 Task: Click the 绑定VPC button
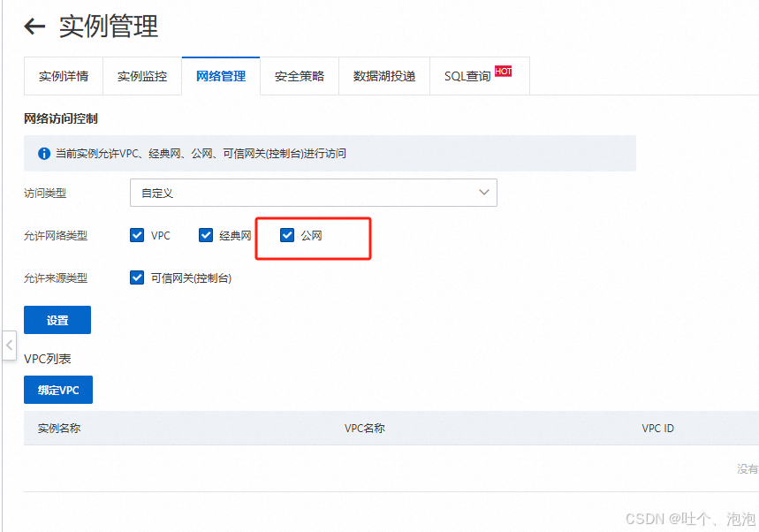(x=57, y=390)
